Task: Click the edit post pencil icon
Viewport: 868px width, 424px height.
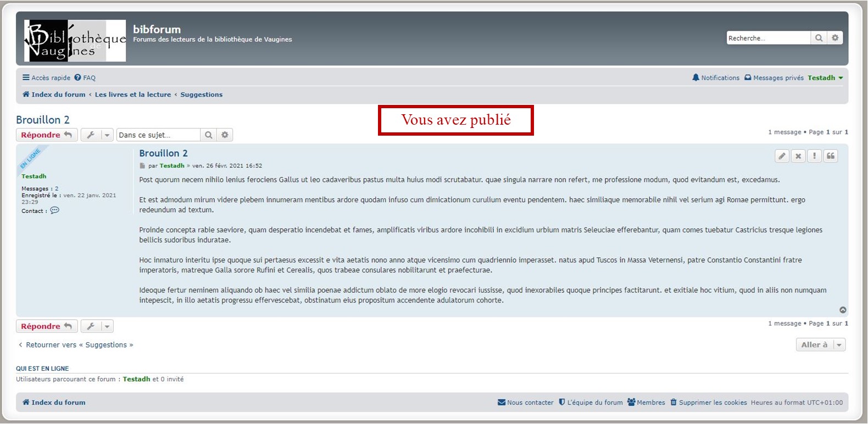Action: click(x=782, y=156)
